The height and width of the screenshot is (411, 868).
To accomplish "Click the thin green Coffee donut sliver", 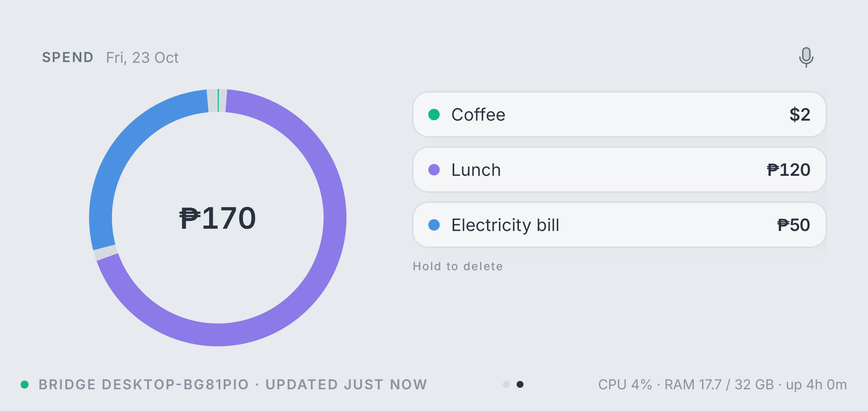I will click(x=218, y=100).
